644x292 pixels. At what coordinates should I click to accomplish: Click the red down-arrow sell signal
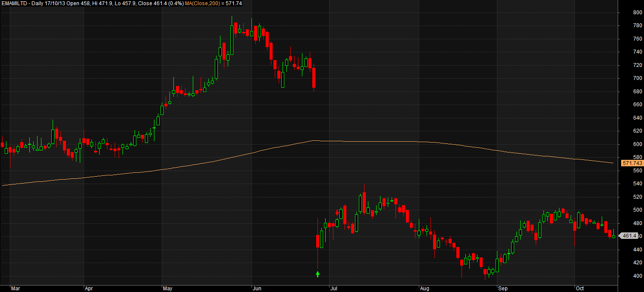pos(337,212)
